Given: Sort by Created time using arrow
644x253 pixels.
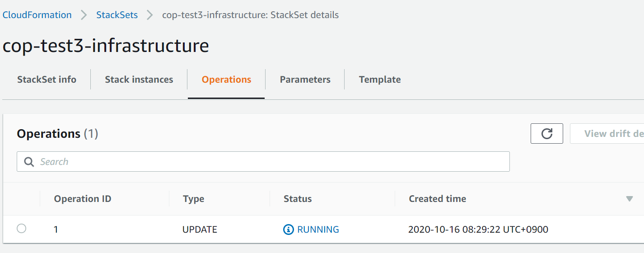Looking at the screenshot, I should click(630, 199).
